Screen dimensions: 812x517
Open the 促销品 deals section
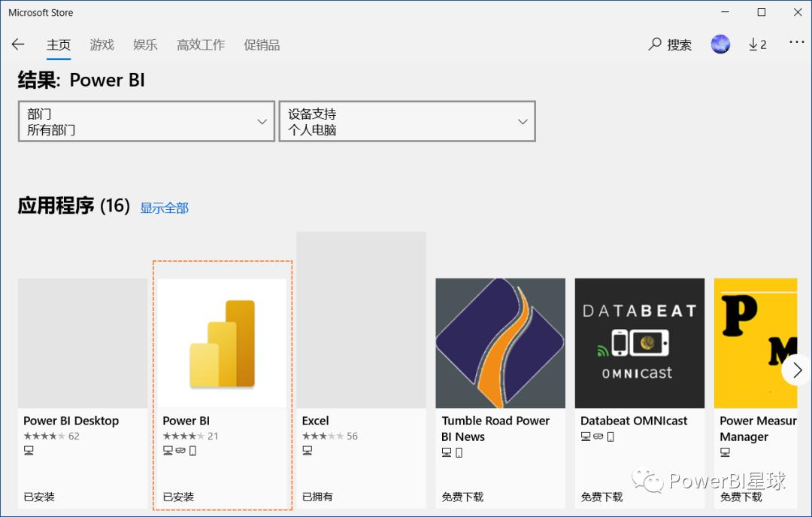pyautogui.click(x=262, y=44)
